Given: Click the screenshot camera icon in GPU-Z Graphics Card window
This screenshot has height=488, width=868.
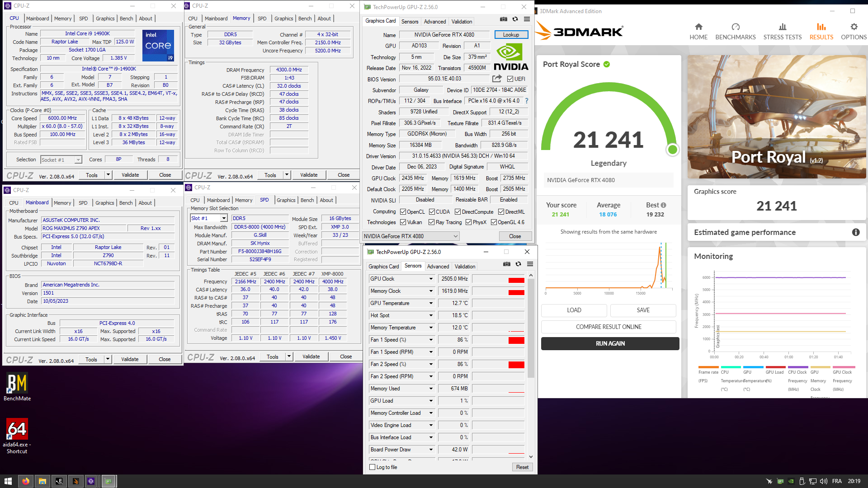Looking at the screenshot, I should [x=504, y=19].
